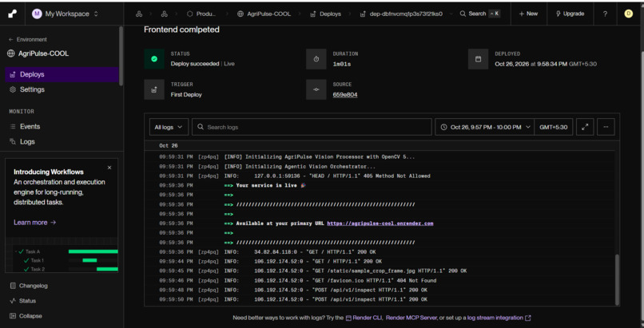
Task: Open the Changelog link
Action: click(x=29, y=286)
